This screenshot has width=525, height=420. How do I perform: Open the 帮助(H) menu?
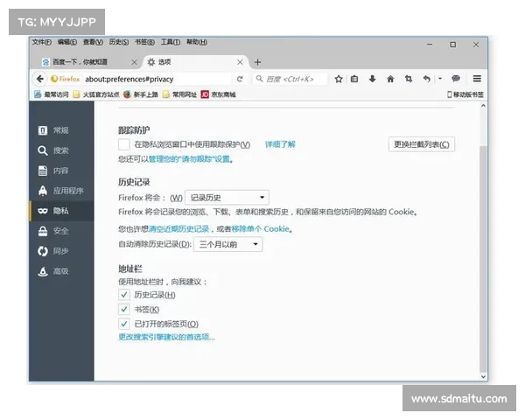point(197,42)
